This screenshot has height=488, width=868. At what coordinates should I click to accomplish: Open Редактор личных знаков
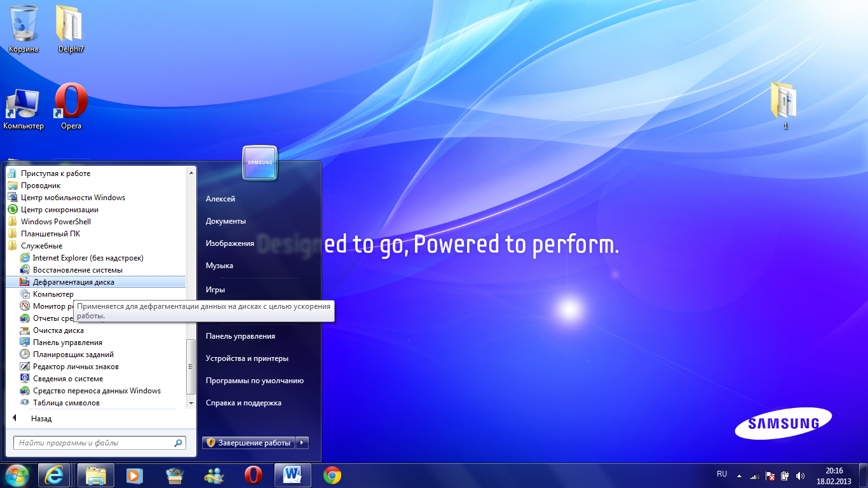pos(95,367)
